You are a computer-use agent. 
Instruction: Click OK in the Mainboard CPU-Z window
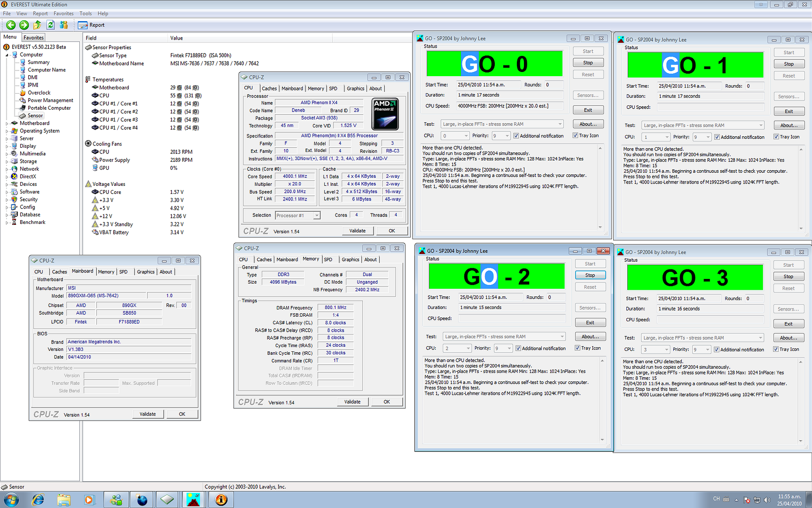(x=182, y=414)
